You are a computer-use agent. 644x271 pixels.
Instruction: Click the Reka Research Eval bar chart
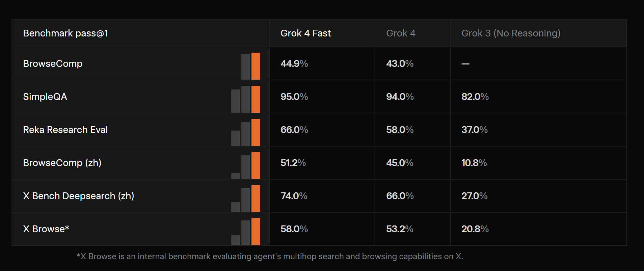tap(246, 132)
